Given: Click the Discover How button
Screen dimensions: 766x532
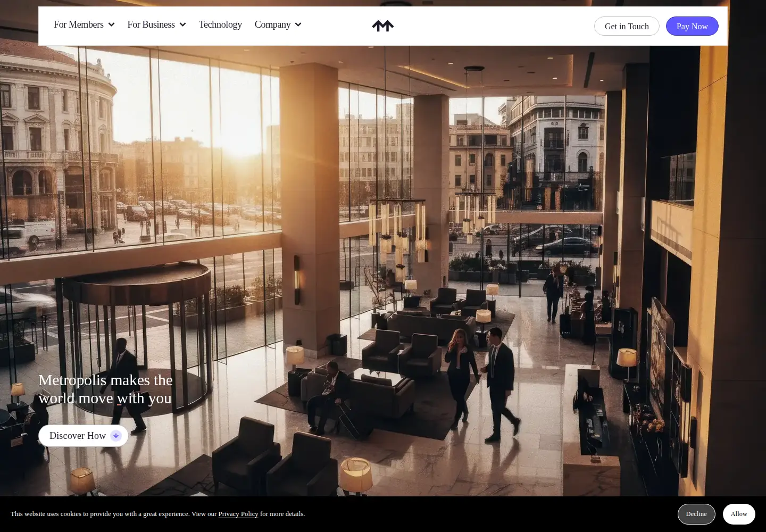Looking at the screenshot, I should [x=84, y=436].
